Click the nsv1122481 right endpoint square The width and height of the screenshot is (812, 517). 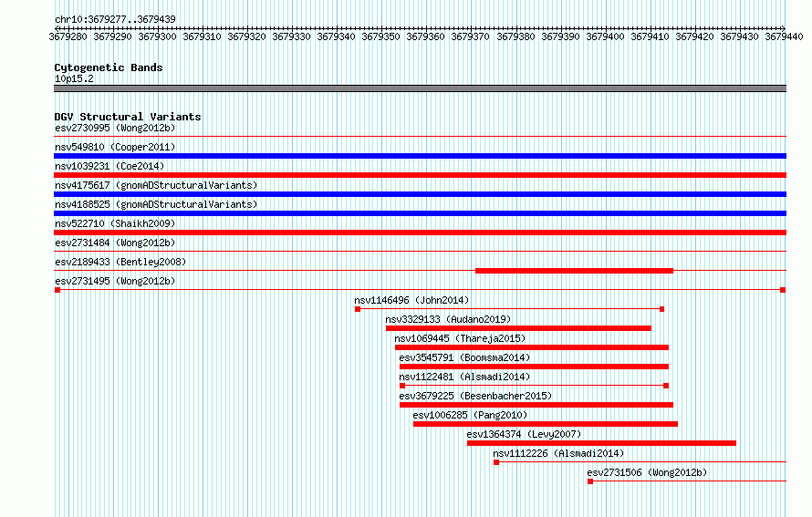[x=666, y=386]
